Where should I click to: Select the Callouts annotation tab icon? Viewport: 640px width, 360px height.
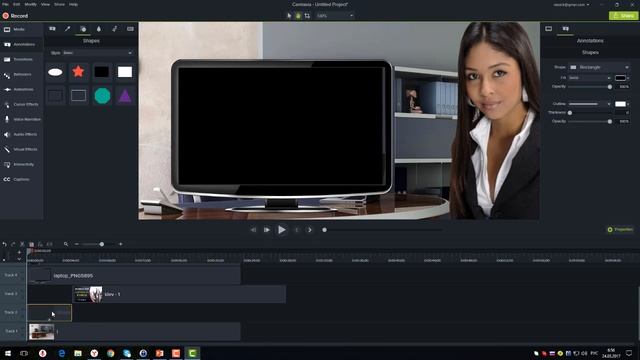(x=52, y=29)
